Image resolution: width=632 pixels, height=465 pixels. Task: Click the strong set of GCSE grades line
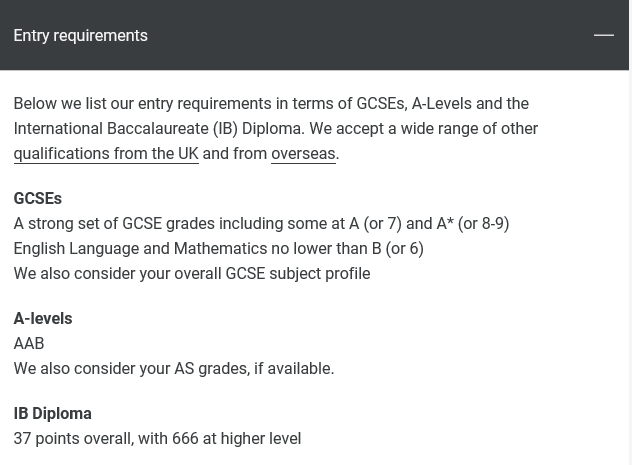tap(261, 223)
